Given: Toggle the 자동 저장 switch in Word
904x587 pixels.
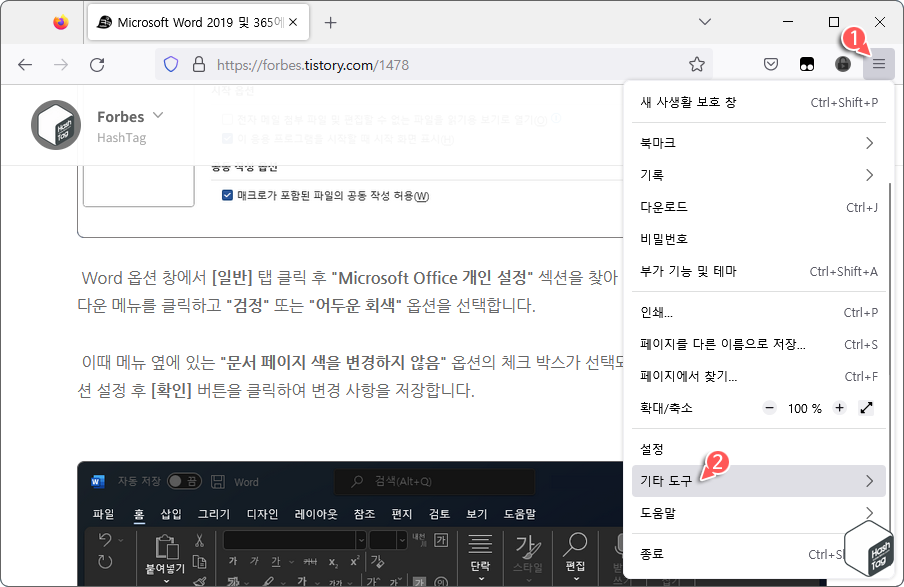Looking at the screenshot, I should pos(184,481).
